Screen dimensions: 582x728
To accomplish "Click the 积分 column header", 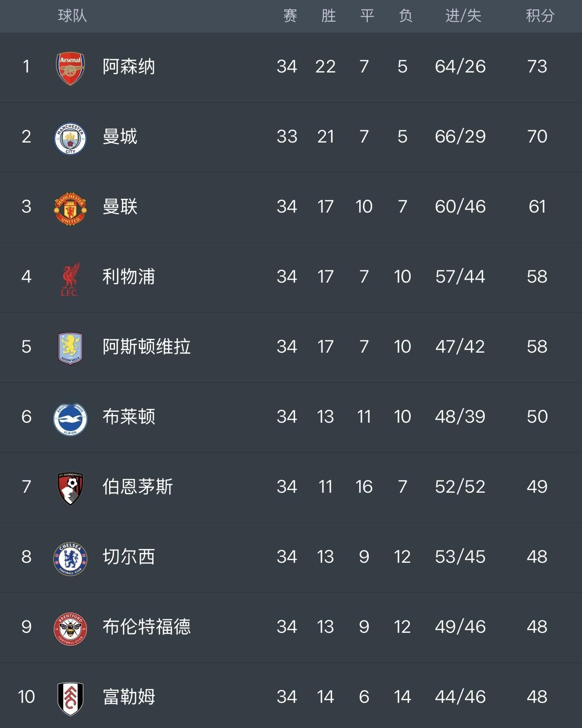I will 540,16.
